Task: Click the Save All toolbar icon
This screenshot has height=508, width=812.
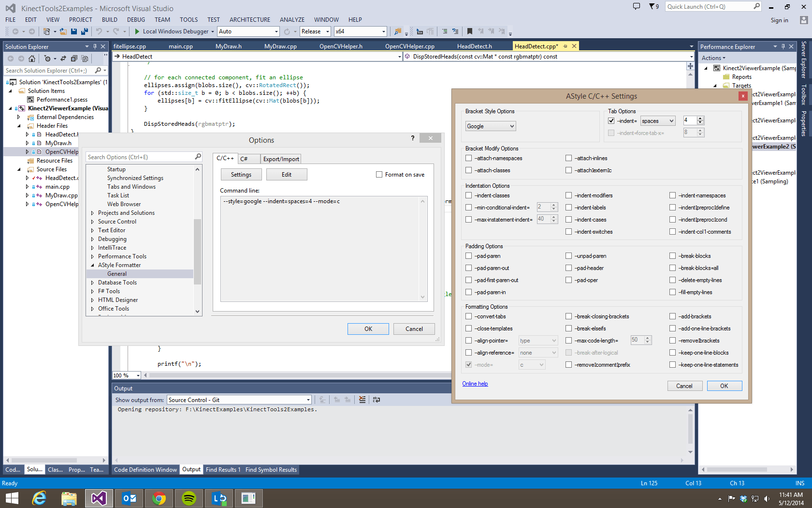Action: [85, 31]
